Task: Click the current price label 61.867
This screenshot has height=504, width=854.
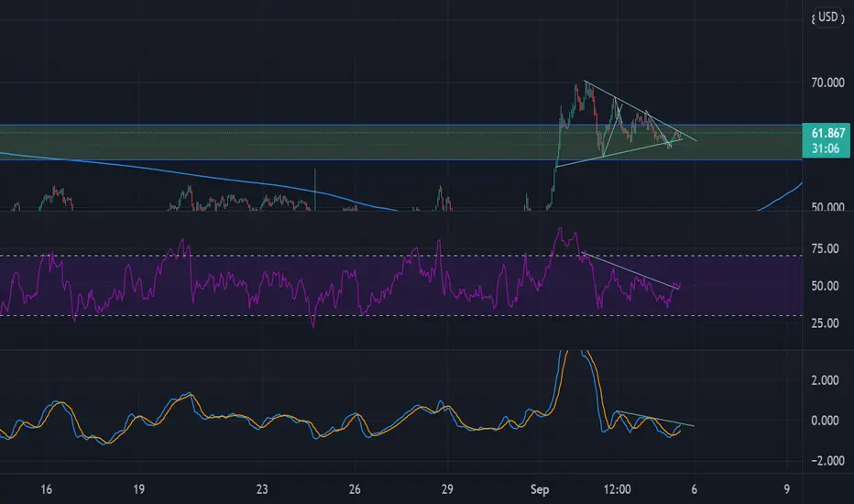Action: click(x=827, y=133)
